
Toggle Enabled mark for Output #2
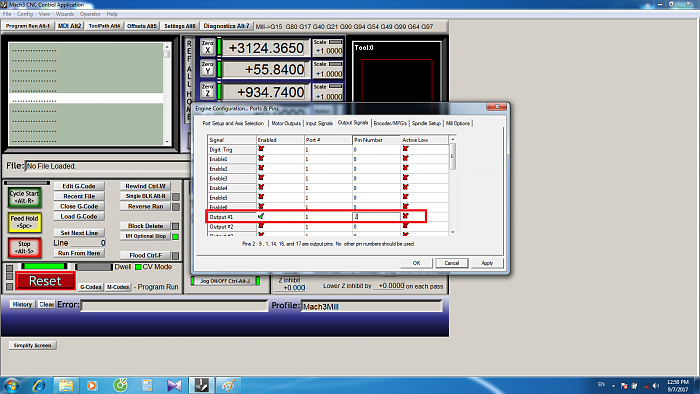[261, 226]
